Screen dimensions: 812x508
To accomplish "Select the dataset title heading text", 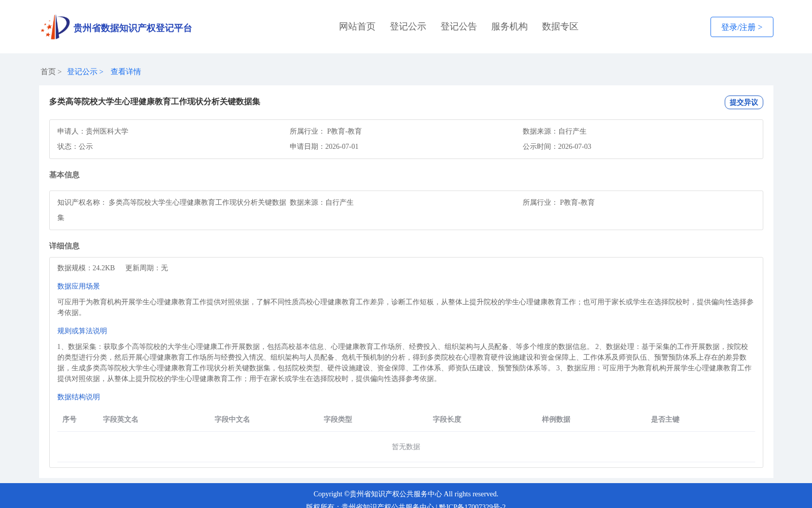I will 155,102.
